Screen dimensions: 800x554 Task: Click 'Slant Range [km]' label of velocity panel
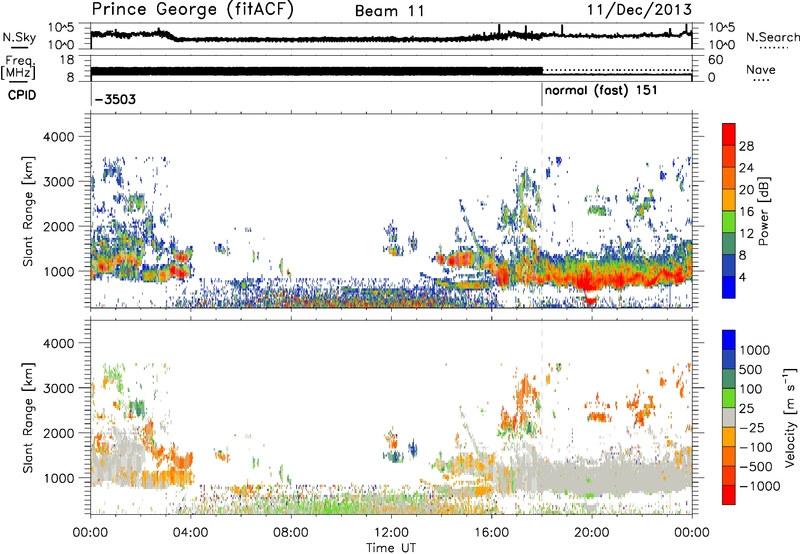click(x=29, y=417)
